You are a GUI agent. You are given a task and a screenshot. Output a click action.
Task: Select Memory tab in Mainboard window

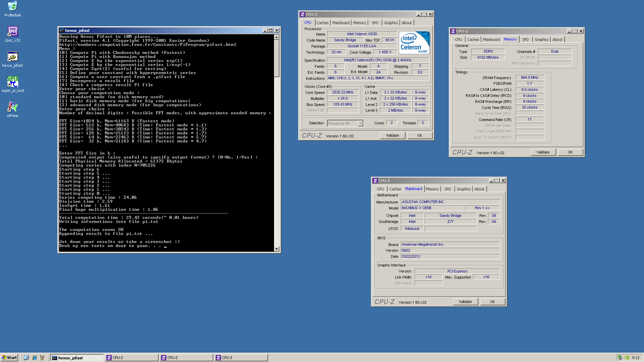(x=432, y=189)
